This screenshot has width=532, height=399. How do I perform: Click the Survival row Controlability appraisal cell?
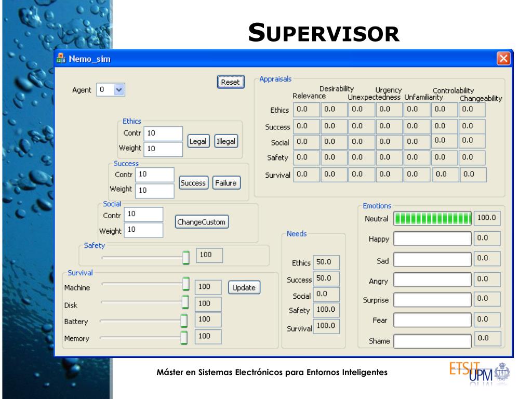click(x=445, y=175)
